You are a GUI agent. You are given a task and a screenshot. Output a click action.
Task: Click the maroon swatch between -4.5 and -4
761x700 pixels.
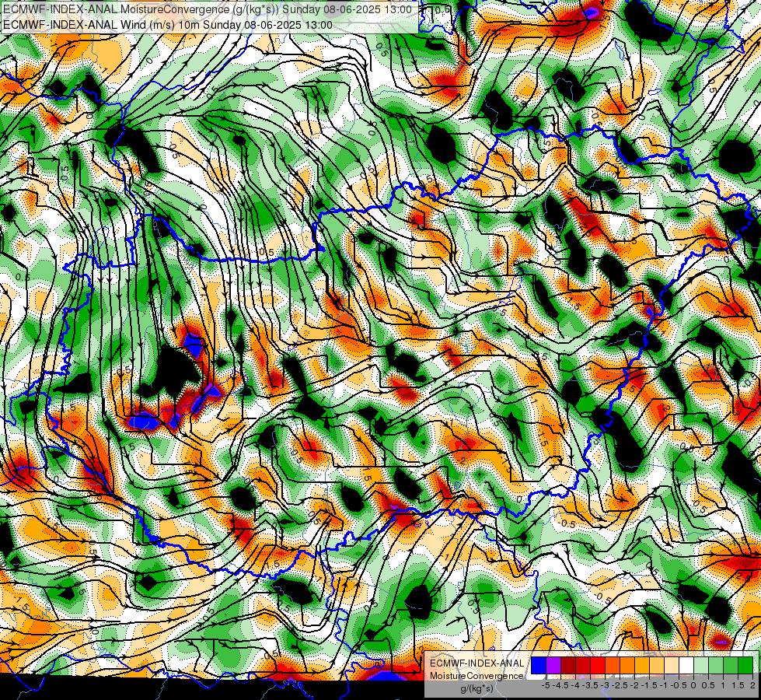[568, 665]
